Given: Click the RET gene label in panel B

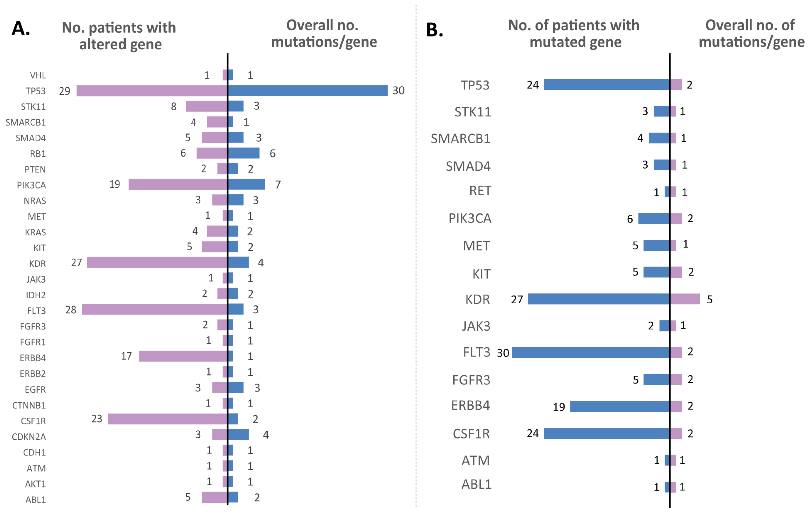Looking at the screenshot, I should click(480, 191).
